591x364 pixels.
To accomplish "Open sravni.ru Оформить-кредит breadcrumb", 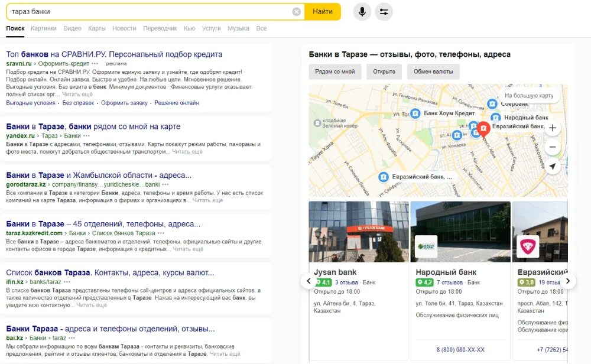I will pyautogui.click(x=64, y=64).
